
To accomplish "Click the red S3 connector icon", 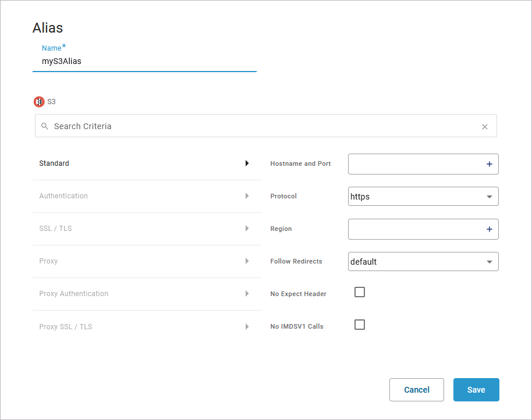I will click(x=39, y=102).
